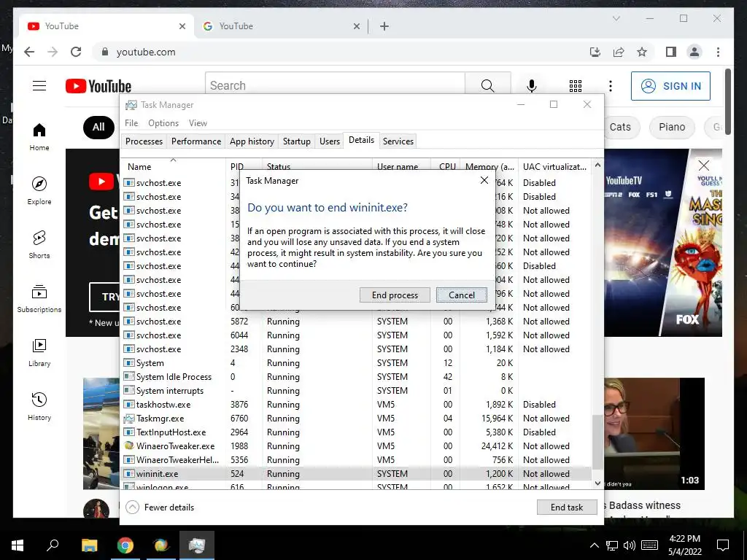Install app icon in address bar

[x=595, y=52]
